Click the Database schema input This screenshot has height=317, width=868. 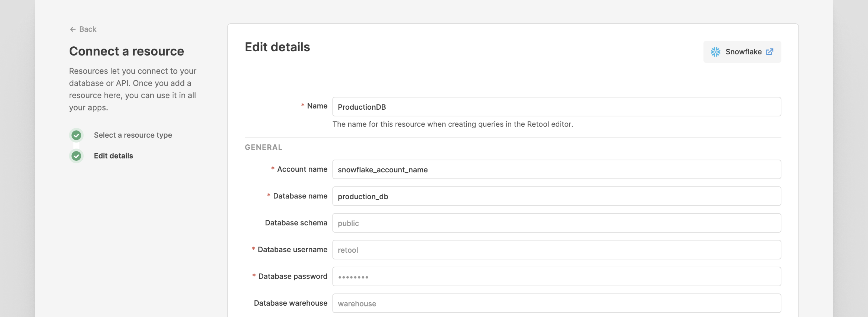556,223
